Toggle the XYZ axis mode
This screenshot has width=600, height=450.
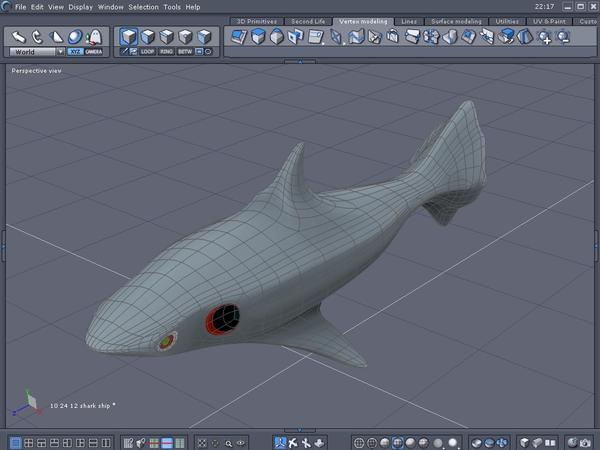(x=75, y=52)
